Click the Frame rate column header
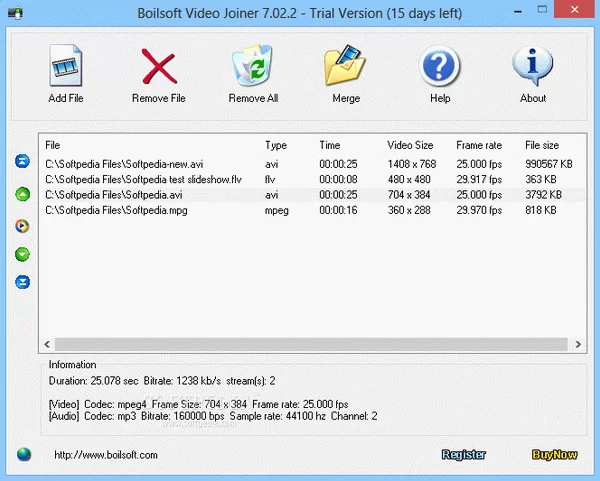This screenshot has height=481, width=600. pos(479,145)
